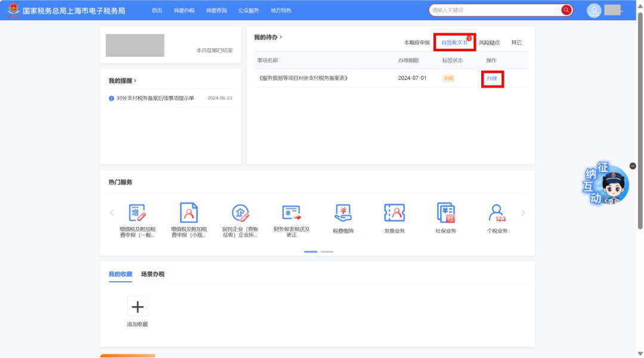Viewport: 644px width, 358px height.
Task: Open the 发票业务 service icon
Action: pos(394,213)
